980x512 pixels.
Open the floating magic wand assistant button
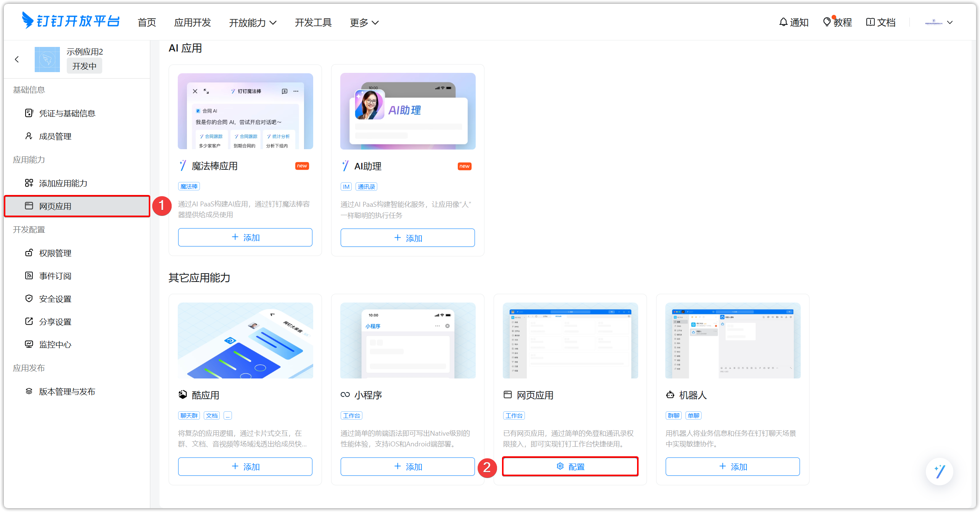939,471
